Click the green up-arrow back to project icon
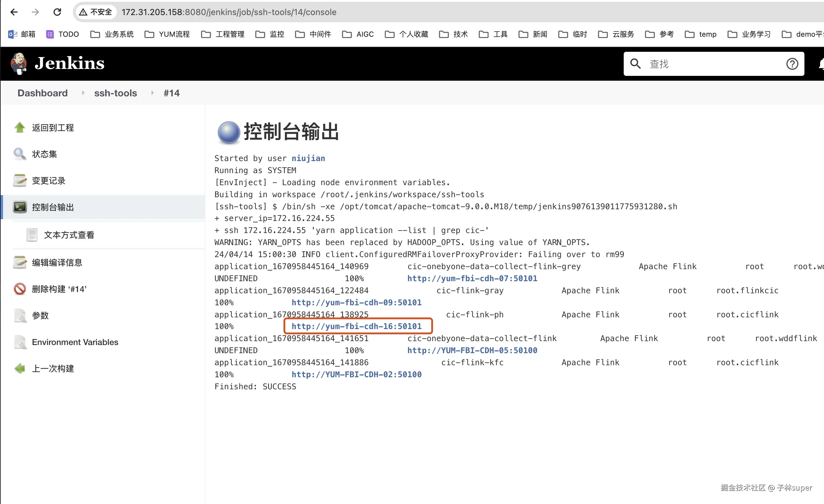The image size is (824, 504). [x=20, y=127]
